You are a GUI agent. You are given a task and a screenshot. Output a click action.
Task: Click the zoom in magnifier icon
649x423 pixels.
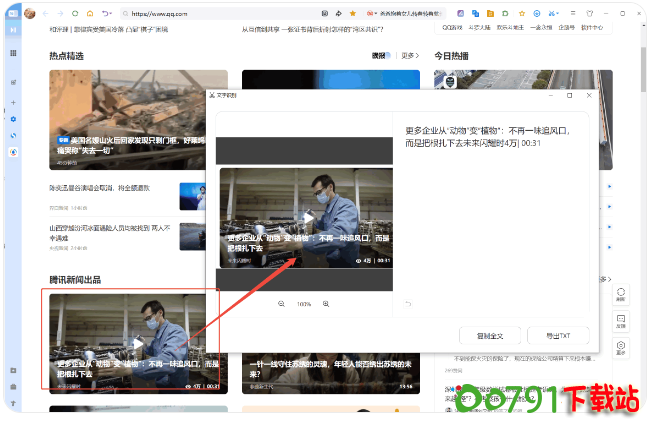pos(326,304)
